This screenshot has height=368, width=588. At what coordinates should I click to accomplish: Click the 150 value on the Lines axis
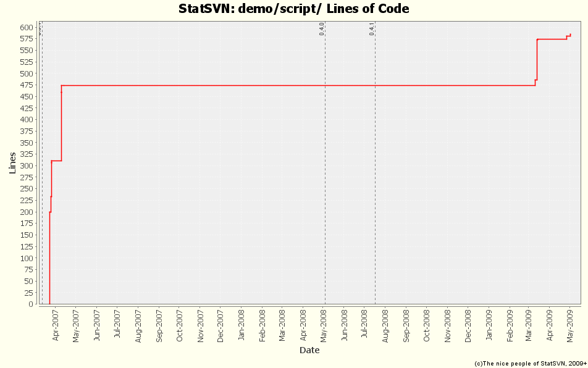(27, 235)
